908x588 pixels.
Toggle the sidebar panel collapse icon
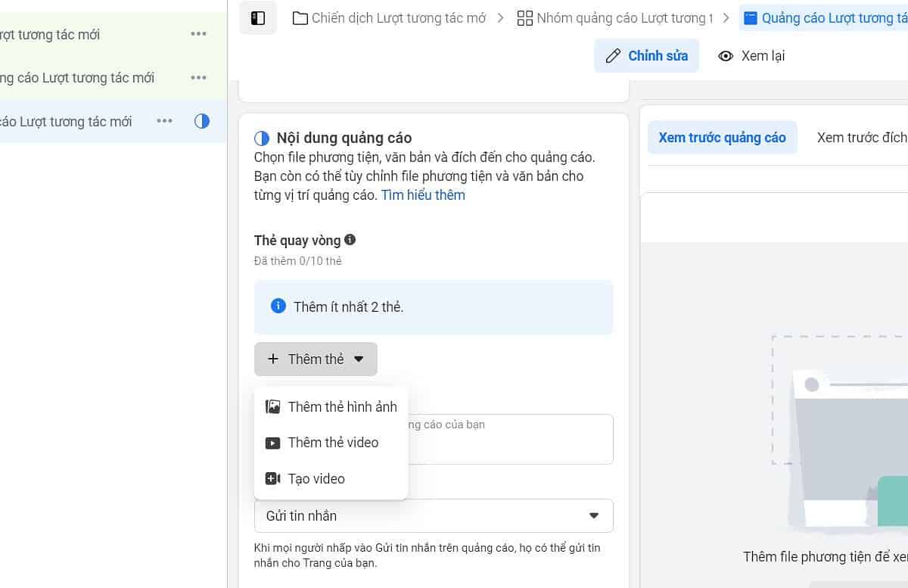coord(258,18)
